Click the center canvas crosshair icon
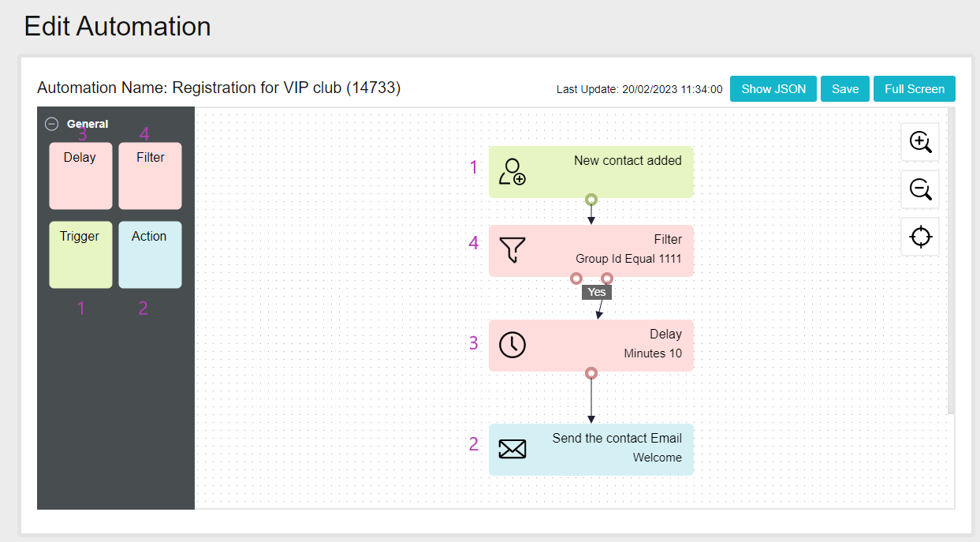980x542 pixels. tap(920, 237)
